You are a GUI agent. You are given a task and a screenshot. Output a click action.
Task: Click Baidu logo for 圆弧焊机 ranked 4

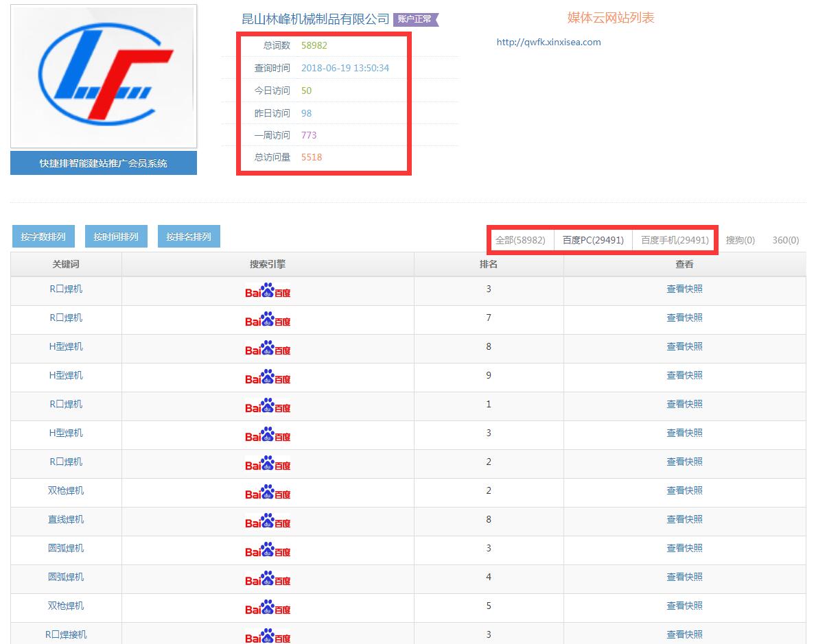[268, 580]
